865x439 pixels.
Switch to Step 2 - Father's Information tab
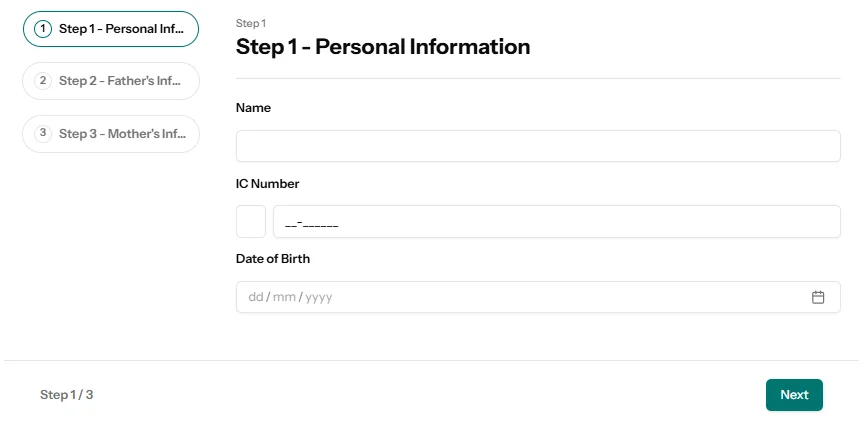coord(121,81)
